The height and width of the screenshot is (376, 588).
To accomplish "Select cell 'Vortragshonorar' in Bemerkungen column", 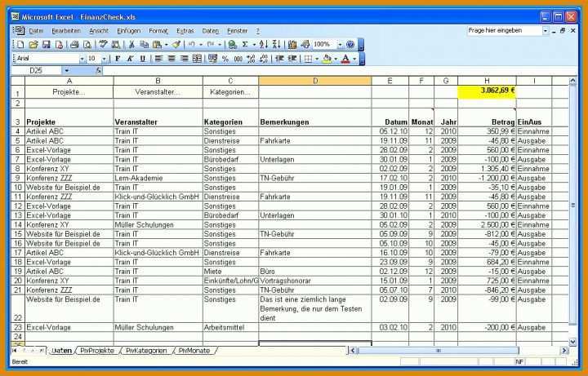I will pos(315,281).
